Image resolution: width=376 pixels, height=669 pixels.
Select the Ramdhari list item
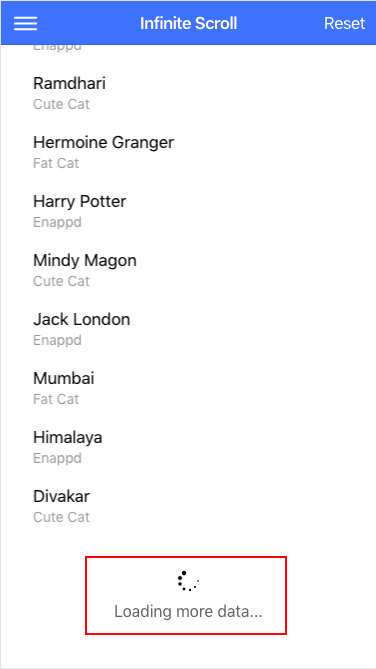[188, 93]
